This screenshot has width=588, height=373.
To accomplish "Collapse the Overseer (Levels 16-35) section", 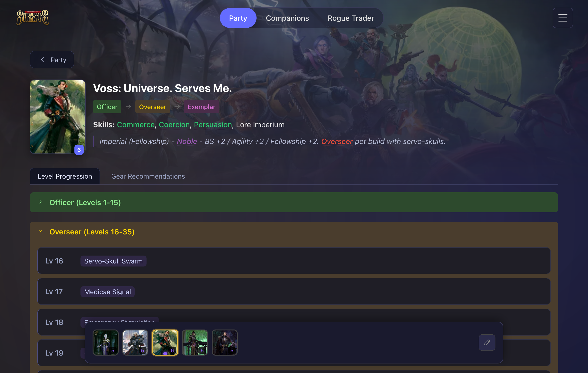I will click(92, 232).
